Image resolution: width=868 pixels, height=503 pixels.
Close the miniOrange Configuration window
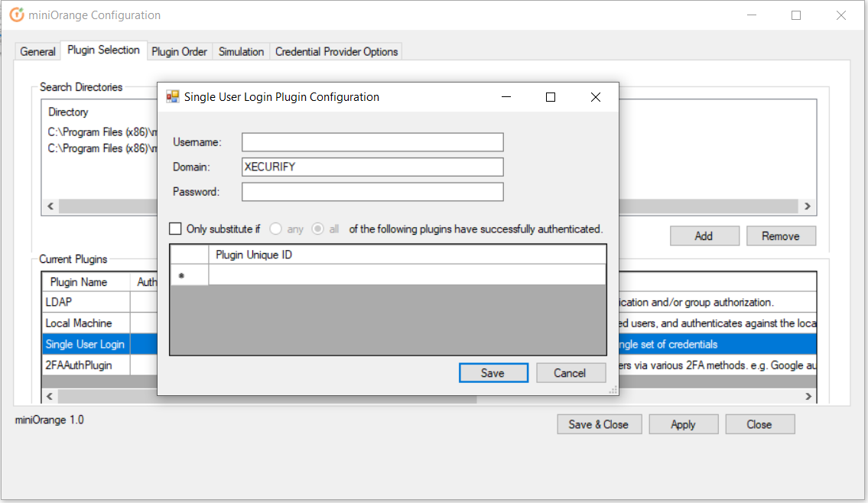tap(841, 15)
